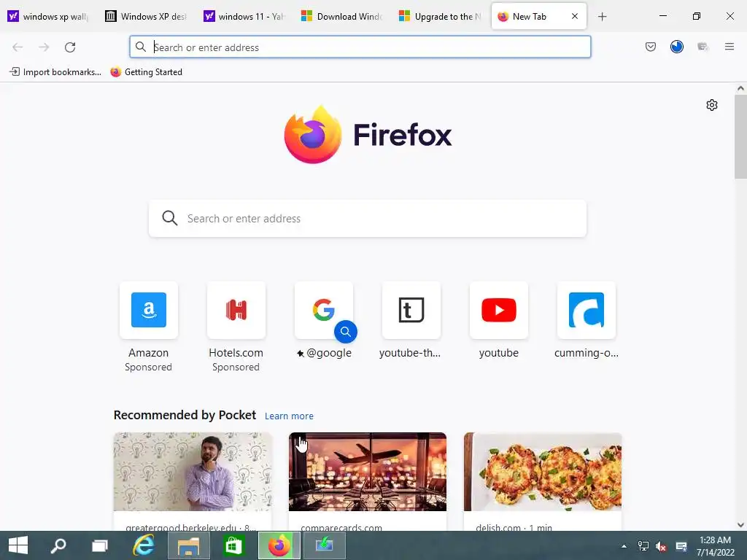Click the reload page icon
The image size is (747, 560).
[70, 47]
